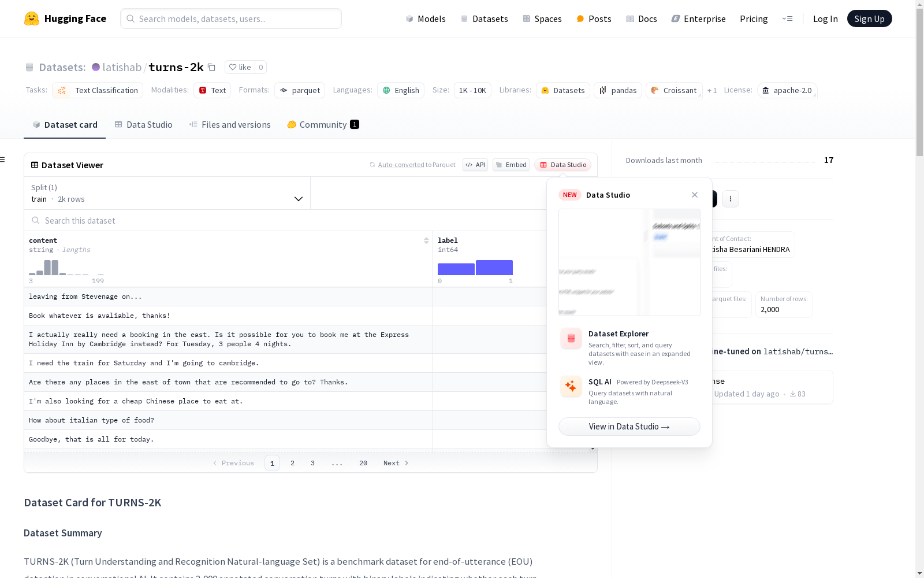Click the Text modality tag
Image resolution: width=924 pixels, height=578 pixels.
(212, 90)
